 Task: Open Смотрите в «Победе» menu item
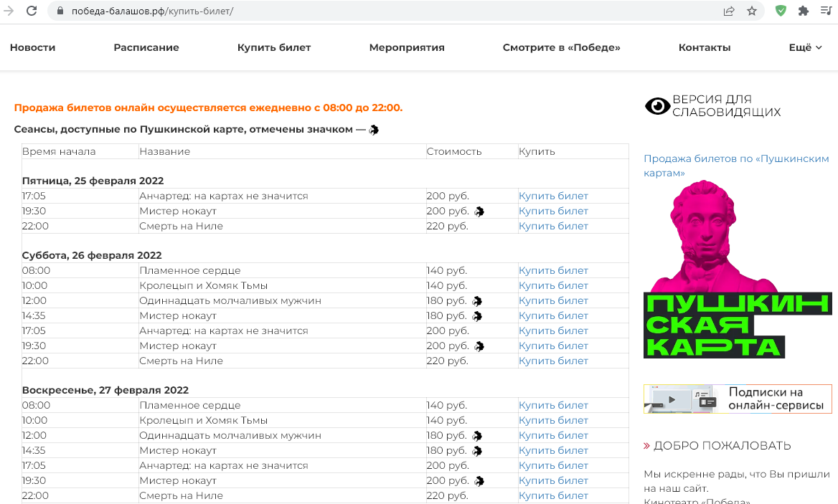[x=562, y=47]
